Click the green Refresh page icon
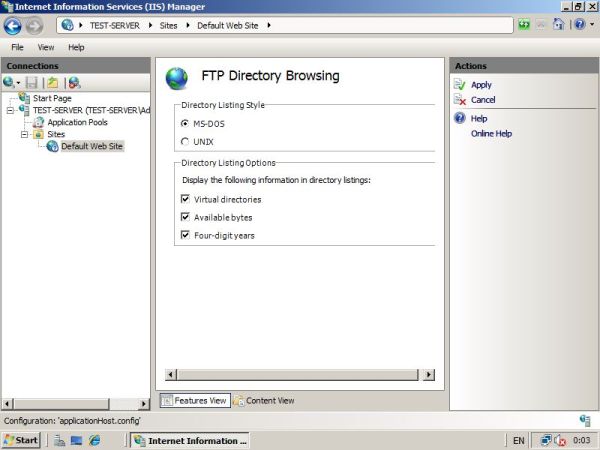600x450 pixels. [x=524, y=25]
